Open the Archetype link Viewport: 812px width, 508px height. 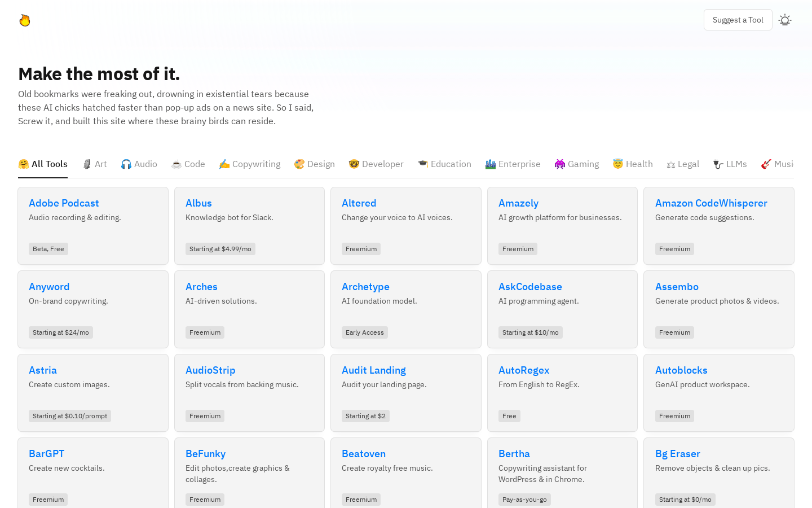click(x=365, y=287)
